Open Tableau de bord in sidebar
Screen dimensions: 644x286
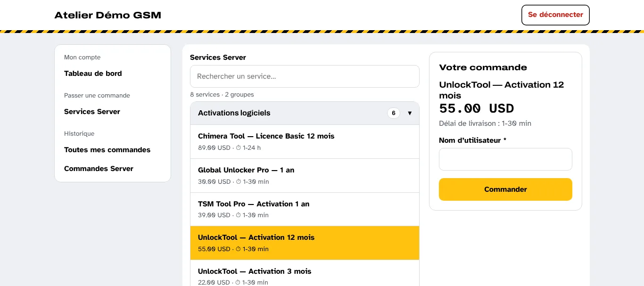[93, 74]
